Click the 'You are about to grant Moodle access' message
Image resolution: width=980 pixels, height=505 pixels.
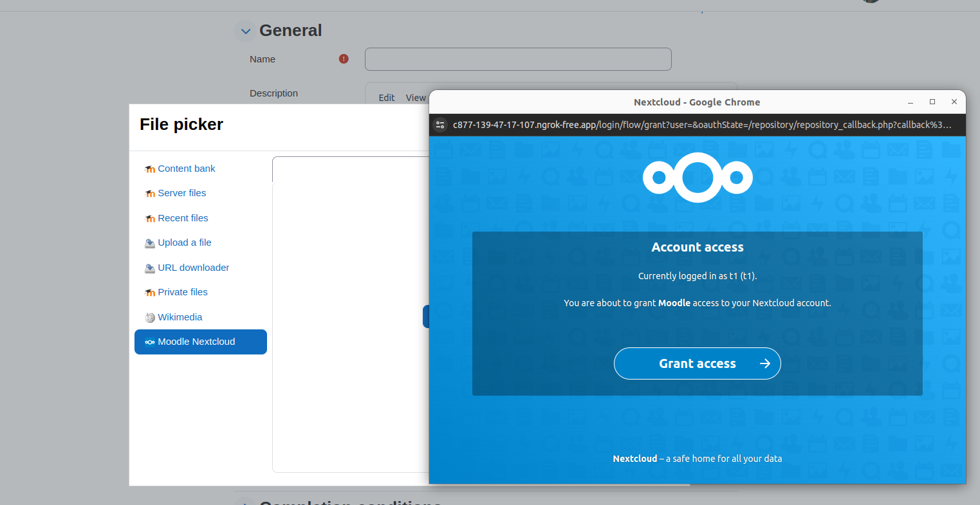(698, 303)
